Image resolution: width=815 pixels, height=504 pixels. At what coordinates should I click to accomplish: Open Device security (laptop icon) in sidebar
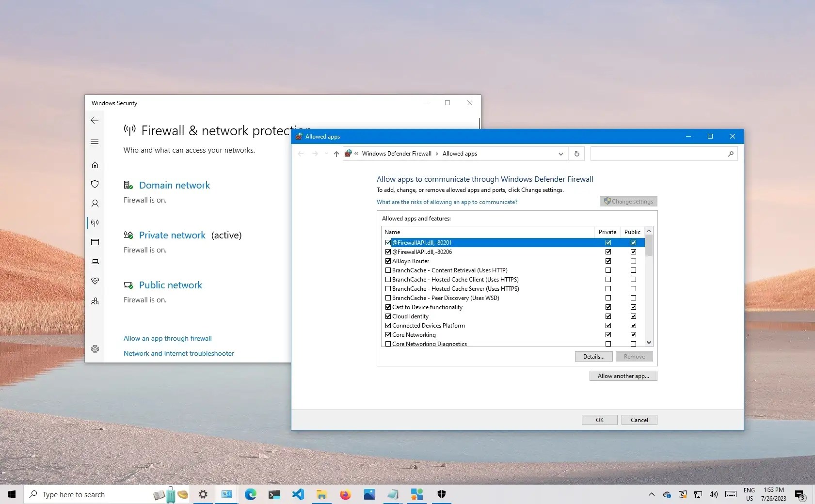(x=95, y=262)
